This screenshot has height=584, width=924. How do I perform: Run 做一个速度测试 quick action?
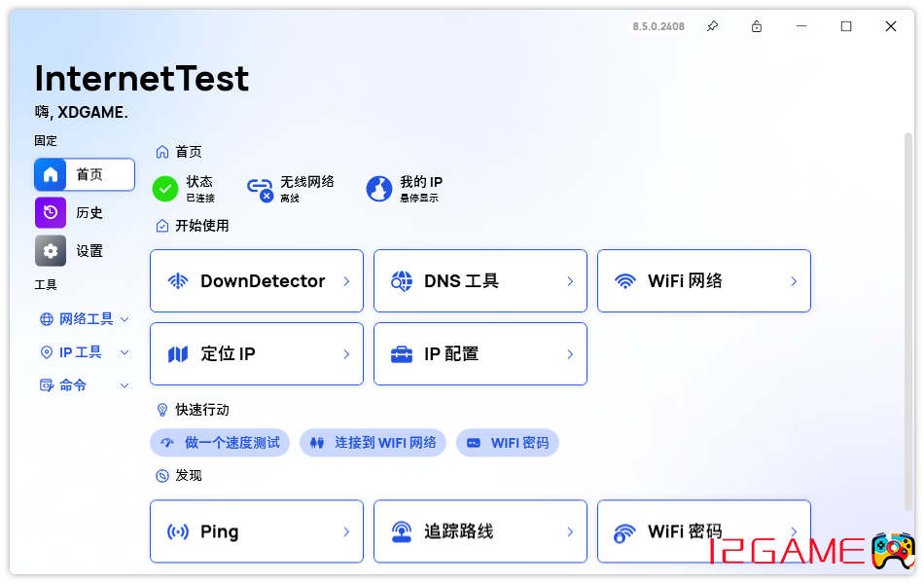pyautogui.click(x=221, y=443)
